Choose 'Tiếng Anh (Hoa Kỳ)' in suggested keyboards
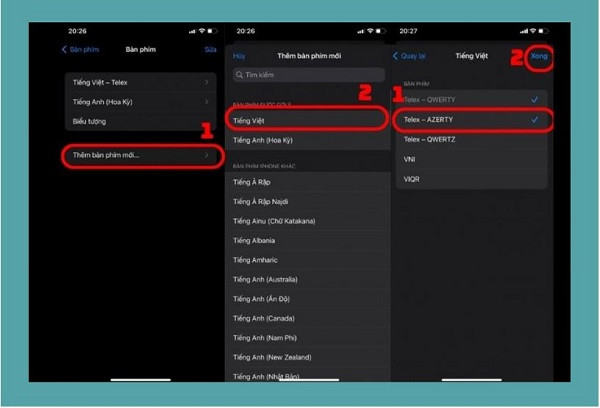 coord(307,140)
